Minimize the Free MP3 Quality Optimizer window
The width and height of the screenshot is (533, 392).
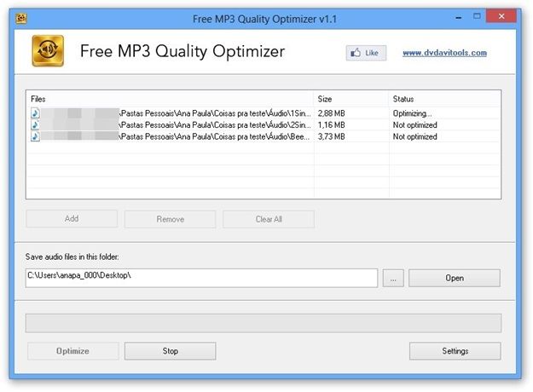click(x=459, y=17)
